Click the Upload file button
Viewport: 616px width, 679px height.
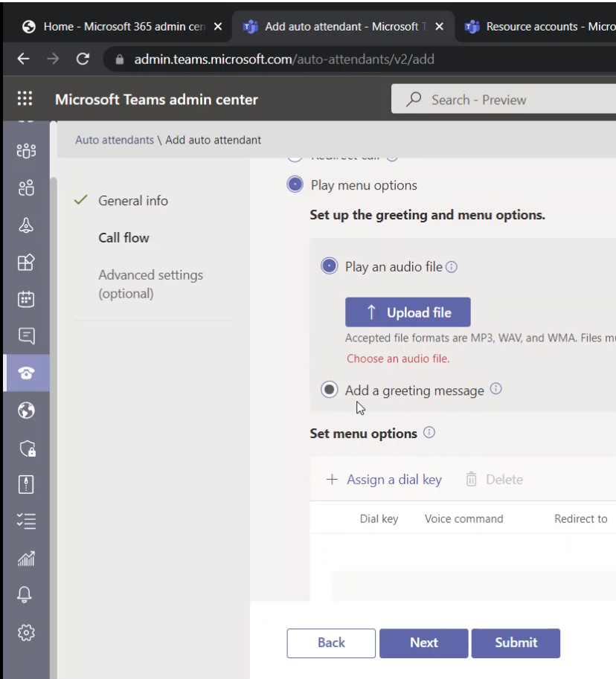[408, 313]
